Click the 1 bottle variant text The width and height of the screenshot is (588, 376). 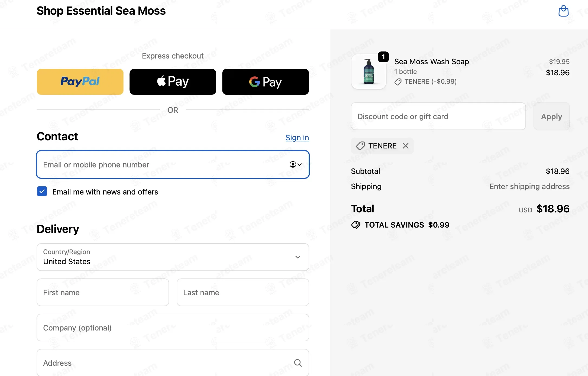click(406, 72)
